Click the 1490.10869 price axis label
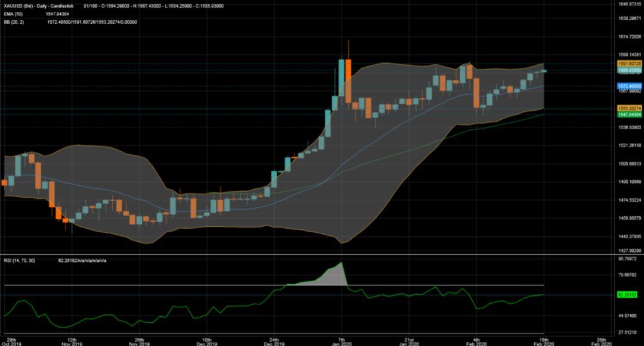Screen dimensions: 644x346 point(630,182)
